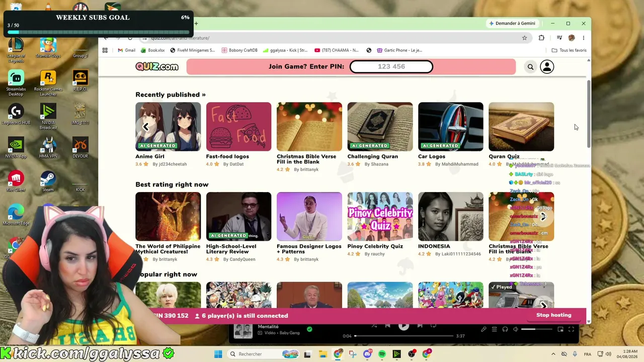The image size is (644, 362).
Task: Open Spotify fullscreen view
Action: tap(571, 329)
